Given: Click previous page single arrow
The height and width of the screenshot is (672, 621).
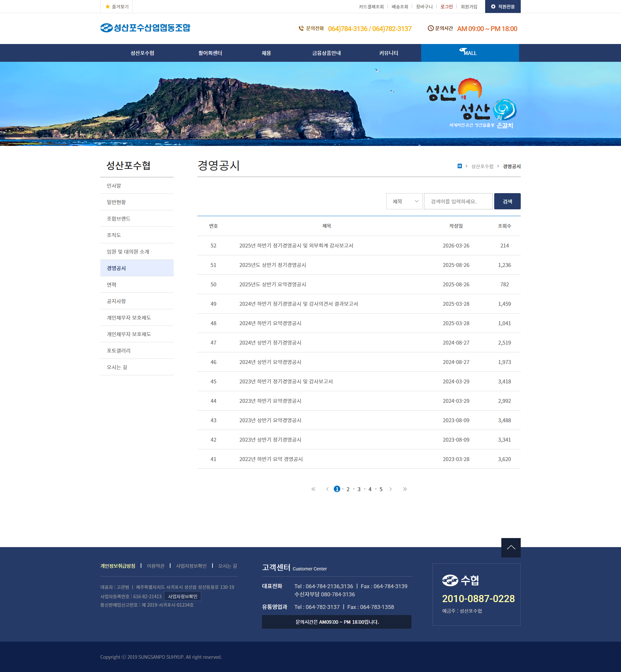Looking at the screenshot, I should pyautogui.click(x=327, y=489).
